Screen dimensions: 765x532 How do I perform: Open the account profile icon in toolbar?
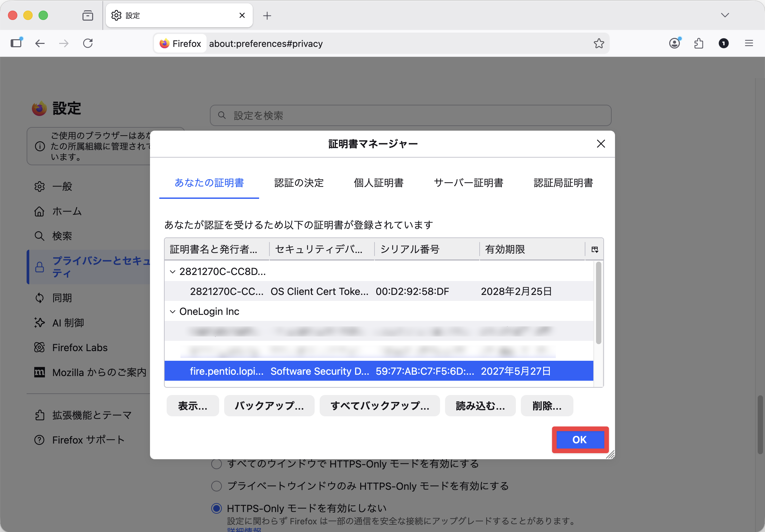tap(675, 43)
